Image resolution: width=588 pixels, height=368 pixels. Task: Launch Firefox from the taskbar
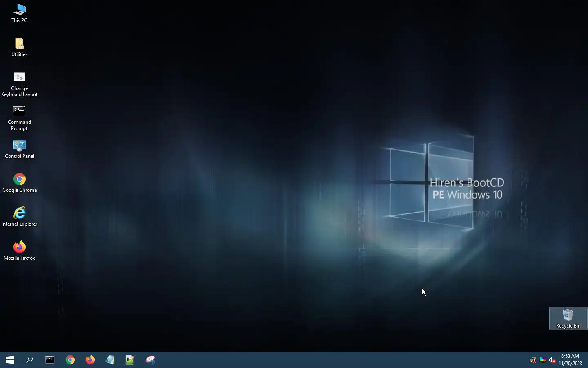pos(90,360)
